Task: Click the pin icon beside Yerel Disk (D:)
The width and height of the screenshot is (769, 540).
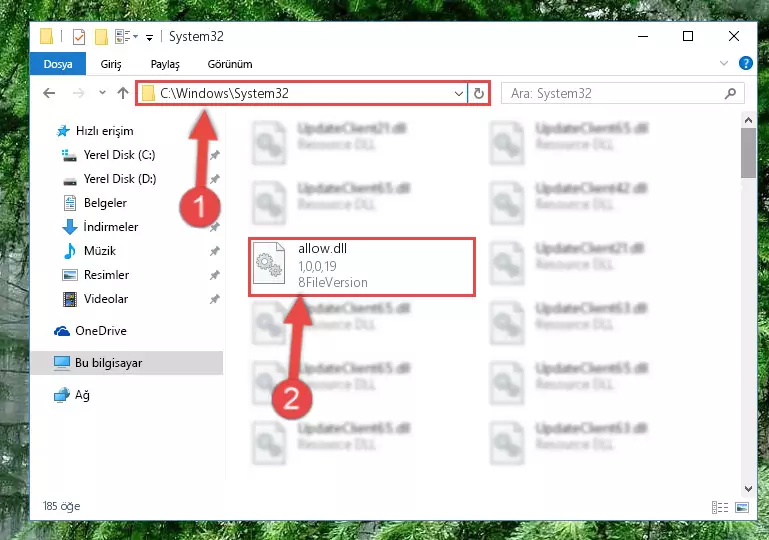Action: point(214,179)
